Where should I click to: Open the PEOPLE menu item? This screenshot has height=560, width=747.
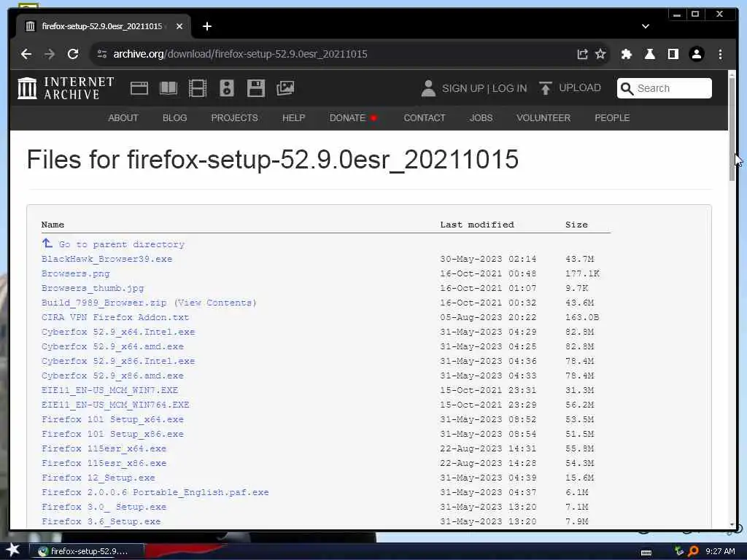[x=612, y=117]
